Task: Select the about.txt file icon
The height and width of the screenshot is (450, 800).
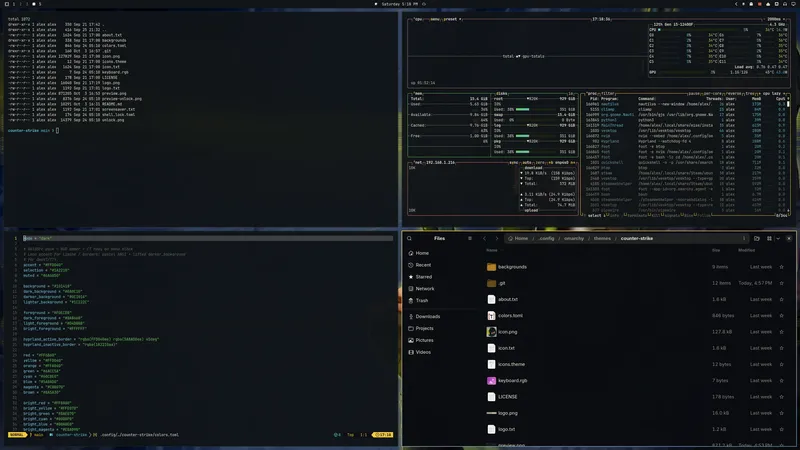Action: 491,299
